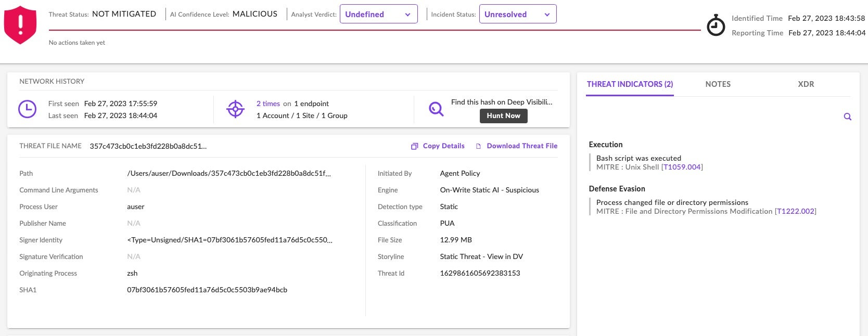
Task: Click the search icon in Threat Indicators panel
Action: pyautogui.click(x=847, y=117)
